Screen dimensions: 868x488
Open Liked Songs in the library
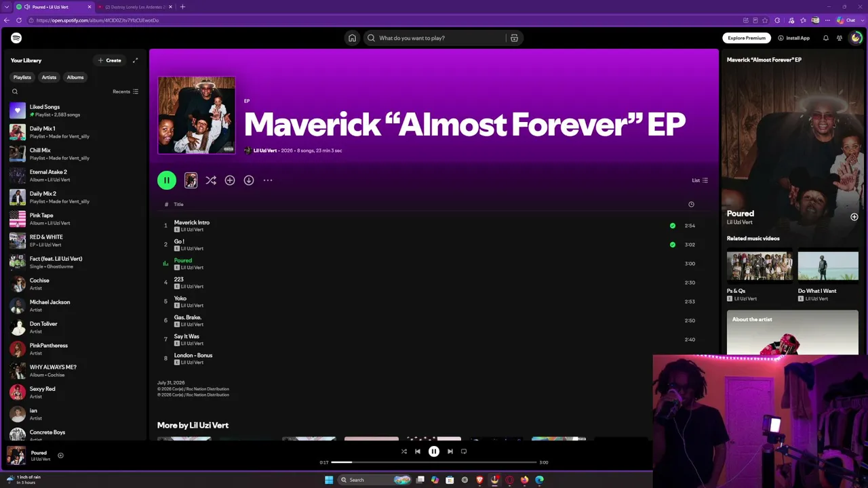pos(75,110)
